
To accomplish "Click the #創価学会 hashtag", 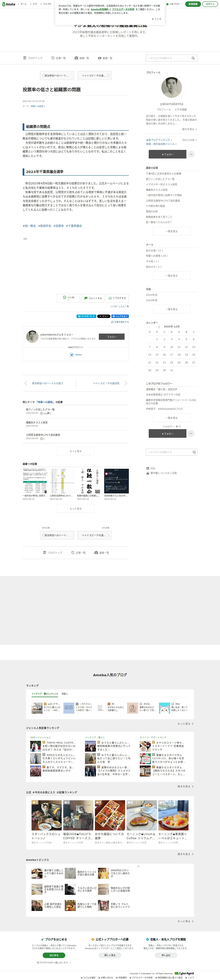I will tap(45, 226).
